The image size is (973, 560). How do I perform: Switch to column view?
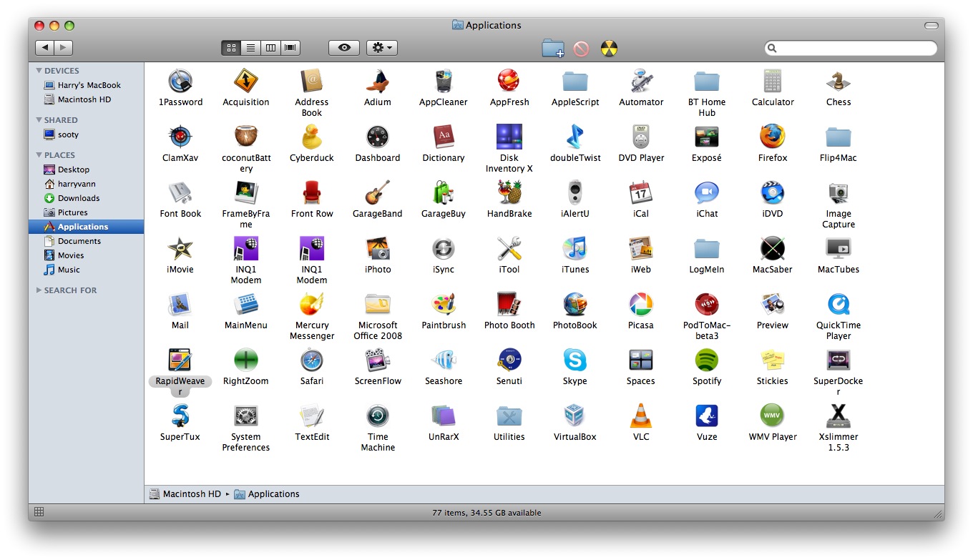click(x=270, y=48)
